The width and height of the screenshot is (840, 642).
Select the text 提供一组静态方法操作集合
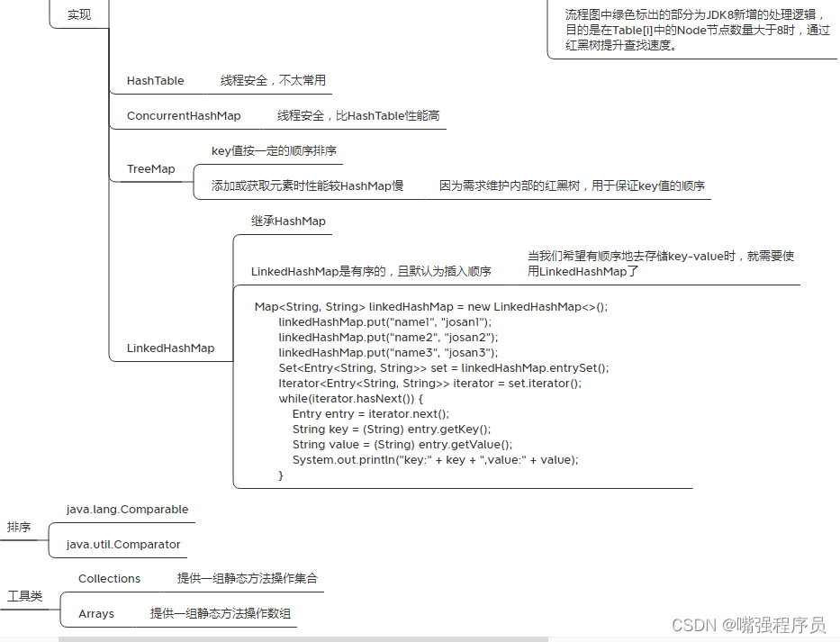248,578
